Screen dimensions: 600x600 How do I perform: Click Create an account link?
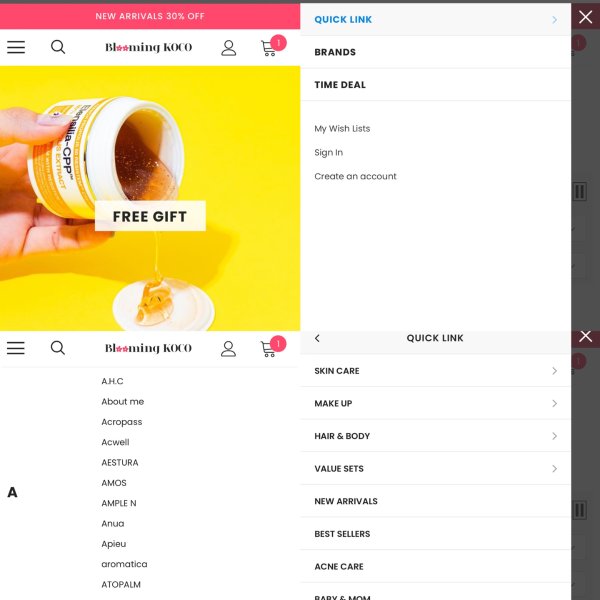355,176
